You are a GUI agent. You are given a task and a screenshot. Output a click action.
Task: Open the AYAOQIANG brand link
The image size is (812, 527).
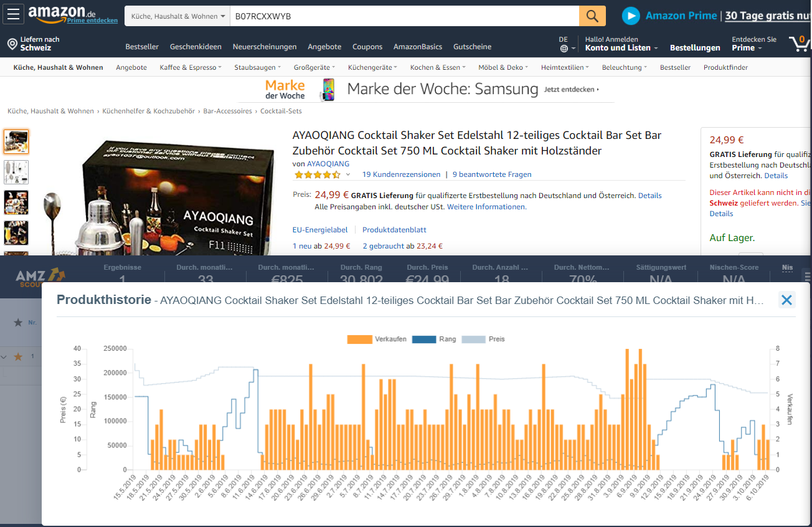pyautogui.click(x=328, y=164)
